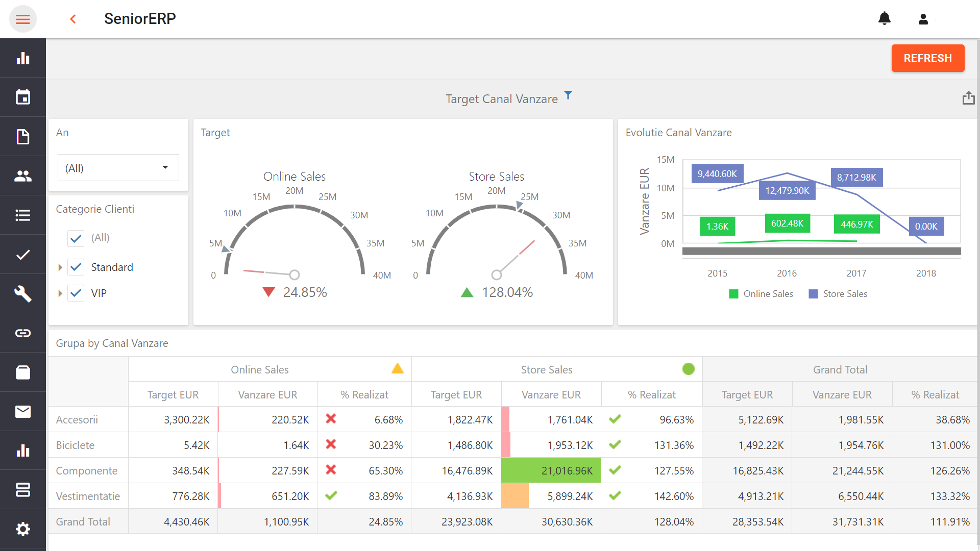Click Online Sales Target EUR column header
980x551 pixels.
pos(173,394)
